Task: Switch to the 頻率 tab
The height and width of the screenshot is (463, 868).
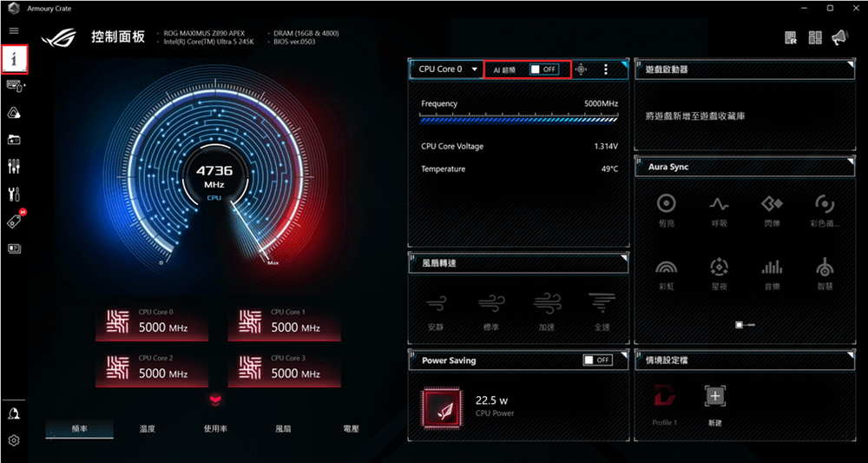Action: [79, 429]
